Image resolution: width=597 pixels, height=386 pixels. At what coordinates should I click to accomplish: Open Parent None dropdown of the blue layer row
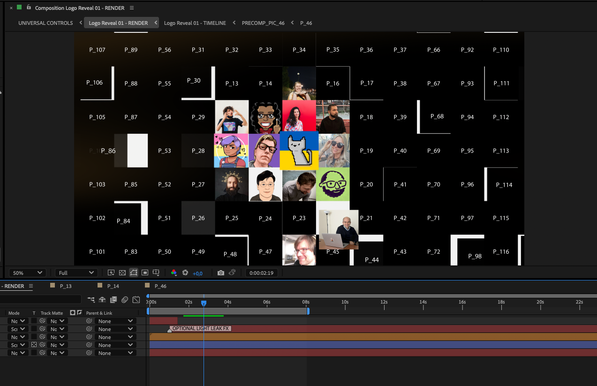coord(115,345)
